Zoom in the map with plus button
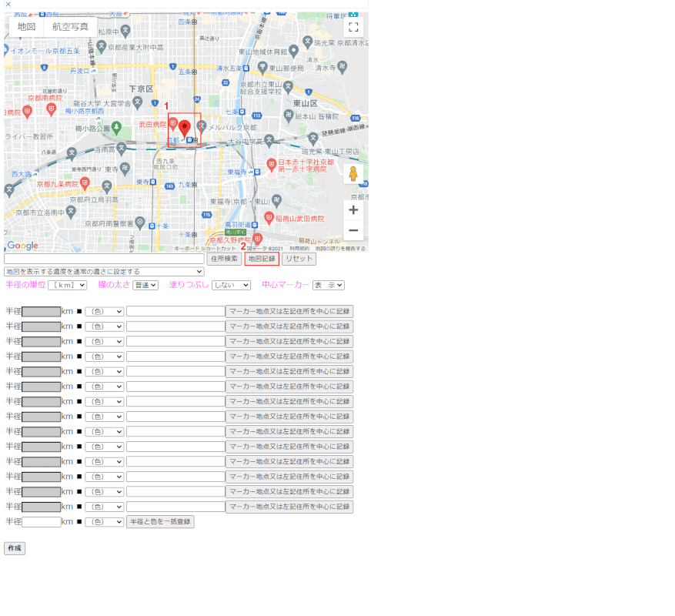The image size is (675, 616). pyautogui.click(x=353, y=209)
